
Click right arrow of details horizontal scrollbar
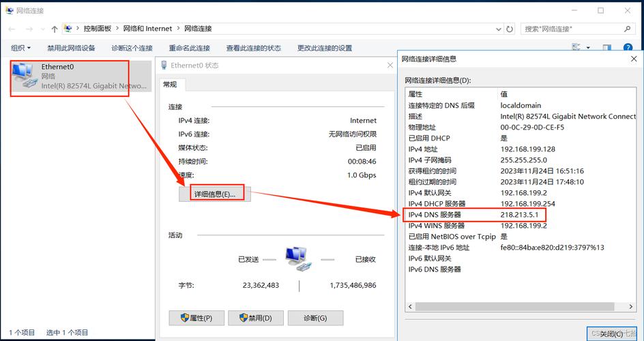(x=631, y=306)
